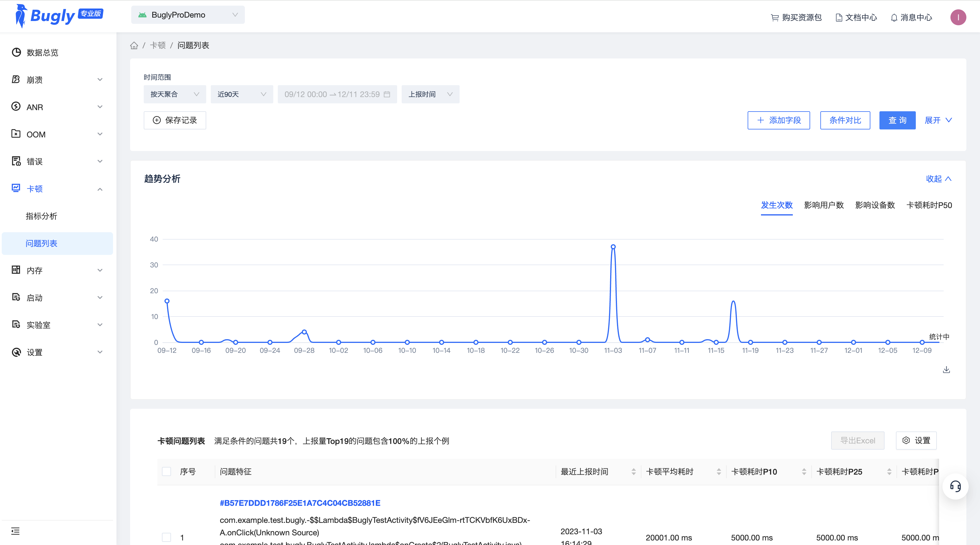Click the 设置 sidebar icon

[x=16, y=352]
